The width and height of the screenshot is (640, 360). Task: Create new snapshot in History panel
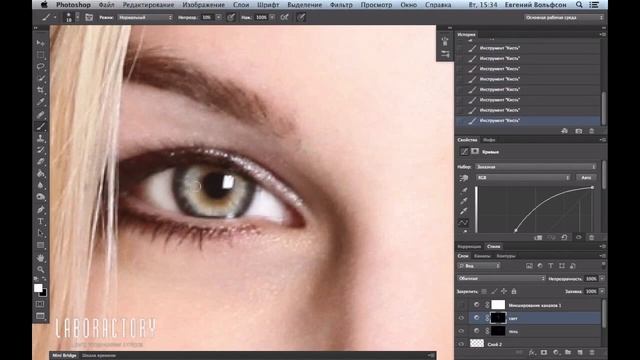578,131
